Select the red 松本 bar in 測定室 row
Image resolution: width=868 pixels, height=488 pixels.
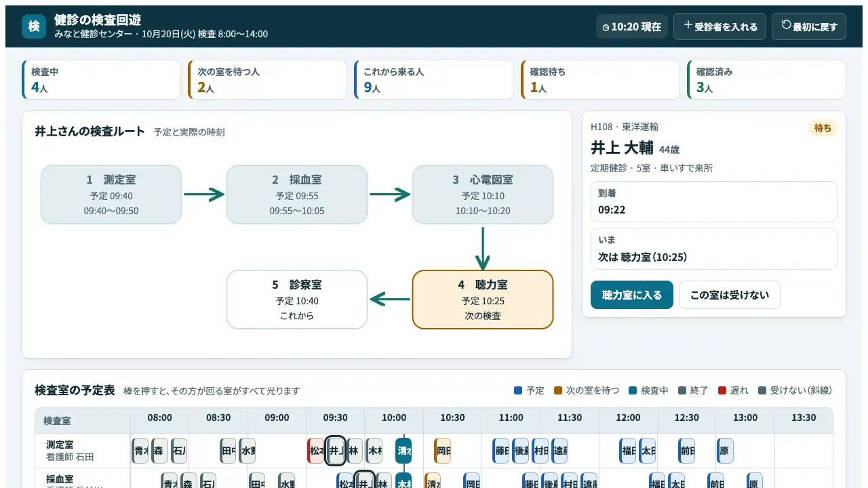316,451
